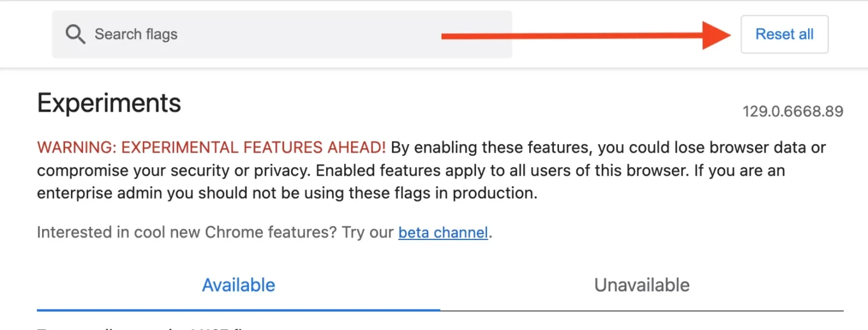Viewport: 868px width, 330px height.
Task: Switch to the Unavailable tab
Action: tap(641, 285)
